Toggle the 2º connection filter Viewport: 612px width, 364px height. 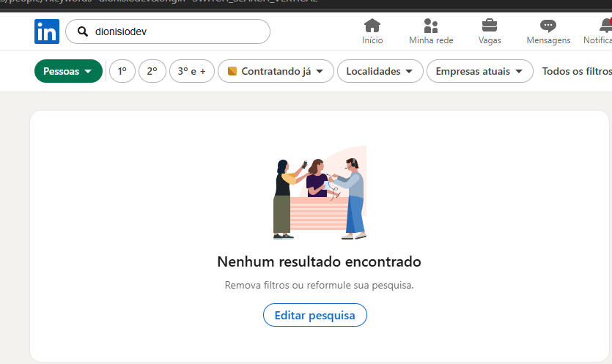152,71
